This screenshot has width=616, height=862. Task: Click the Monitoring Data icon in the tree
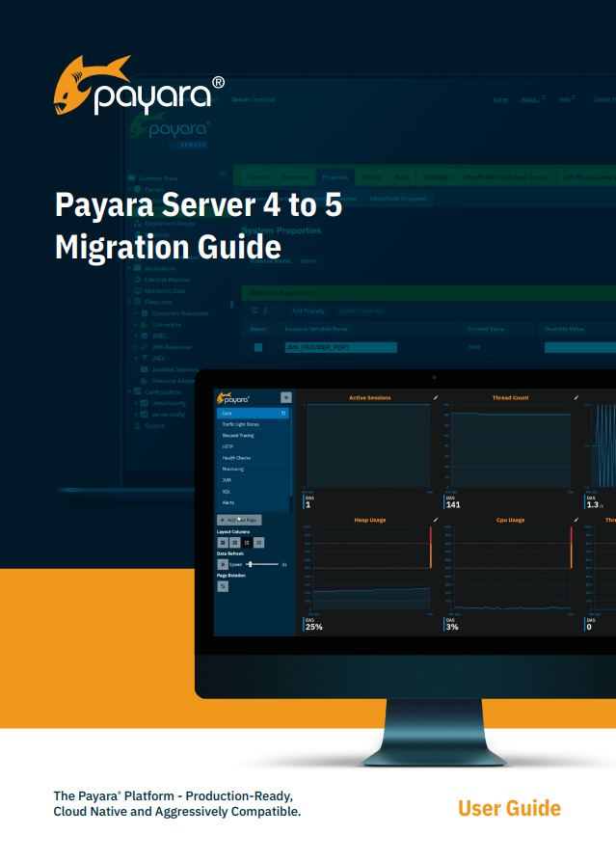[138, 290]
